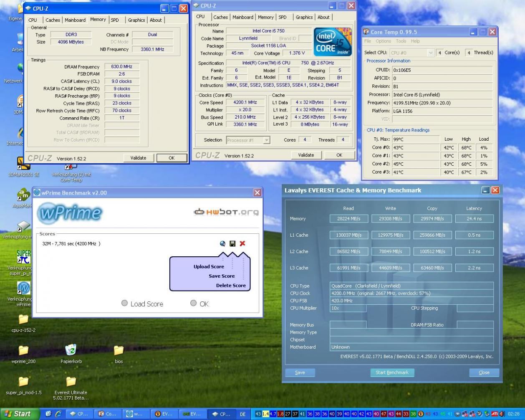The width and height of the screenshot is (525, 420).
Task: Click the EVEREST CPU Clock 4200.0 MHz field
Action: (x=411, y=293)
